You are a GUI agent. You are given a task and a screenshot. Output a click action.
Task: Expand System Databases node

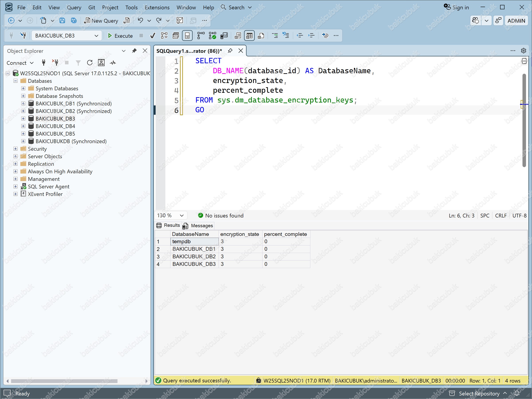[x=23, y=88]
